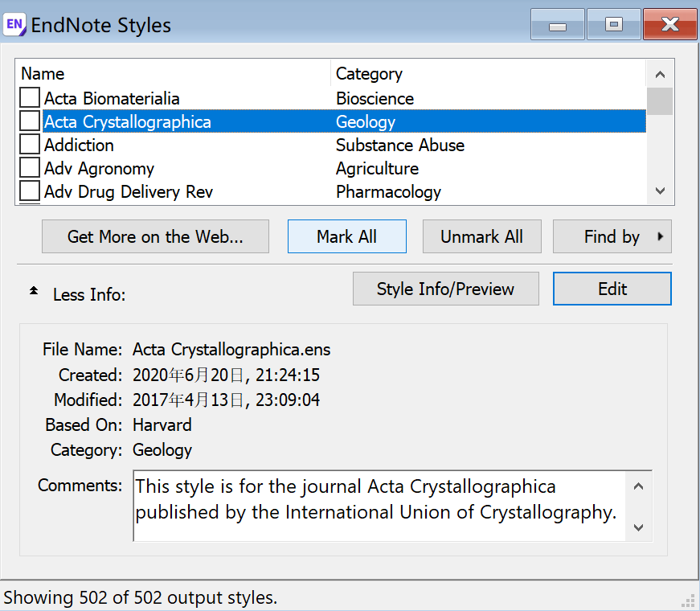Click the Agriculture category cell

click(377, 168)
